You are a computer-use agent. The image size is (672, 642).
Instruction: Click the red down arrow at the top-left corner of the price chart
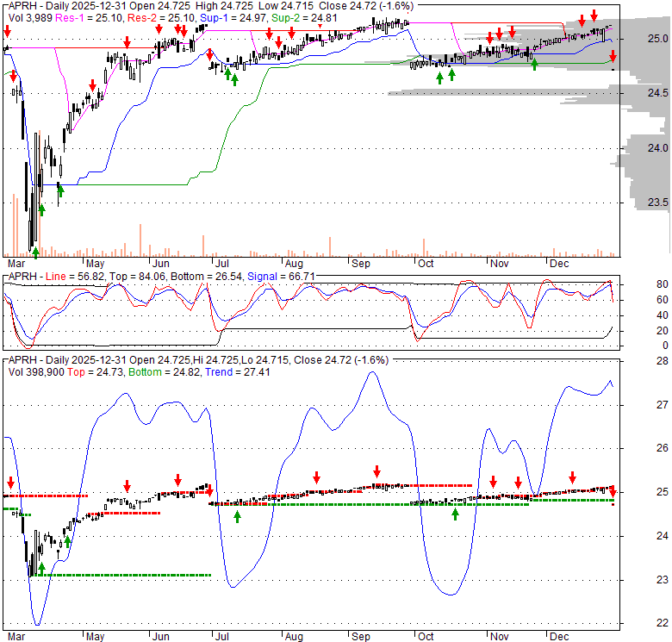8,32
